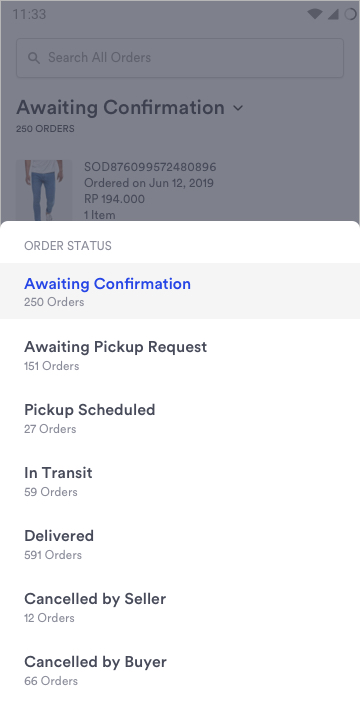Click the circular battery status icon
The width and height of the screenshot is (360, 720).
350,14
